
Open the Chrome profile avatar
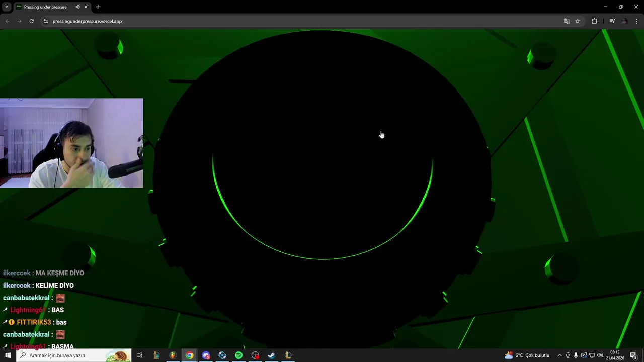[x=624, y=21]
